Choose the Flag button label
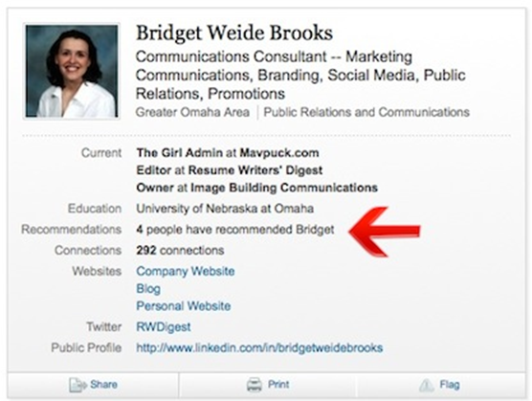The width and height of the screenshot is (532, 401). [450, 385]
